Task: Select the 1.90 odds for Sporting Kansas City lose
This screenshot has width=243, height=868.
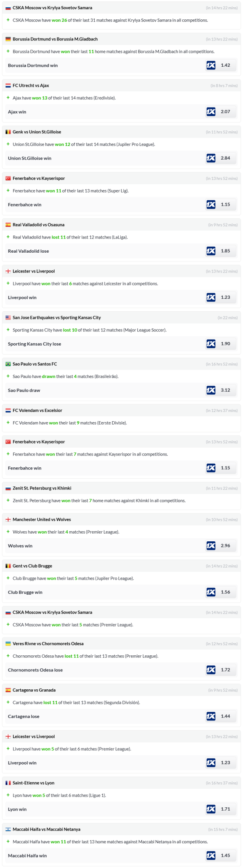Action: pos(226,344)
